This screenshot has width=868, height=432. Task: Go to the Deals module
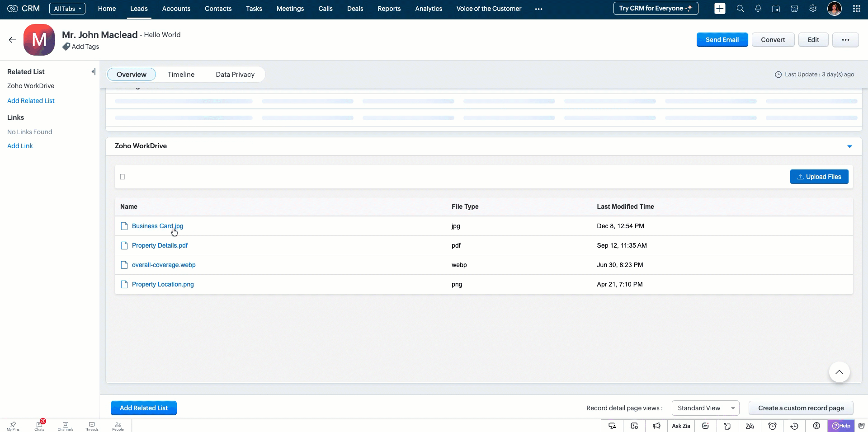click(x=355, y=9)
